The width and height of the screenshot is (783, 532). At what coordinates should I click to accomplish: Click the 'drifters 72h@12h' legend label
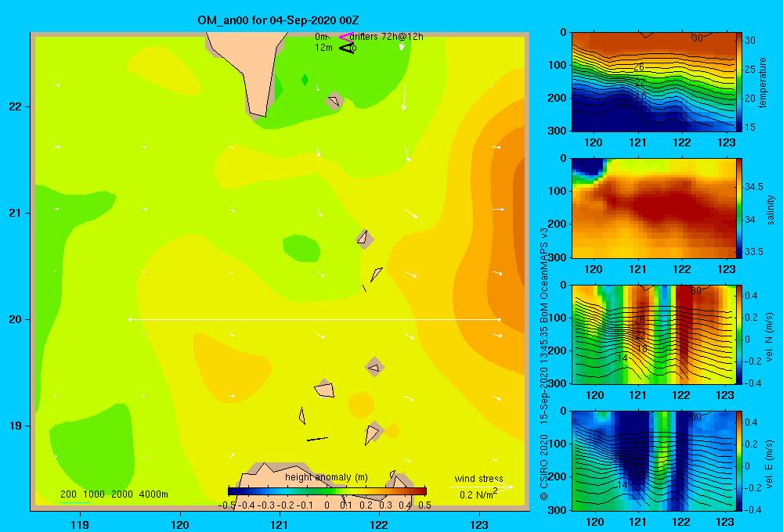tap(387, 37)
